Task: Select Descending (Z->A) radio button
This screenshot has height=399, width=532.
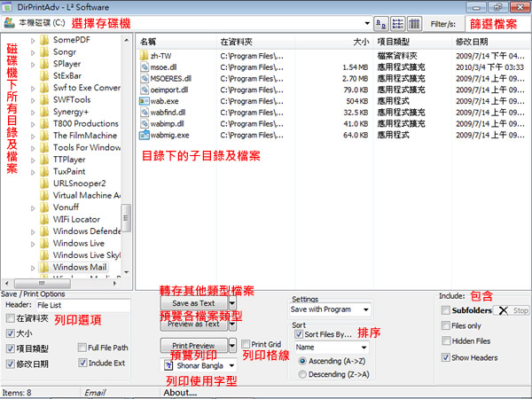Action: [302, 374]
